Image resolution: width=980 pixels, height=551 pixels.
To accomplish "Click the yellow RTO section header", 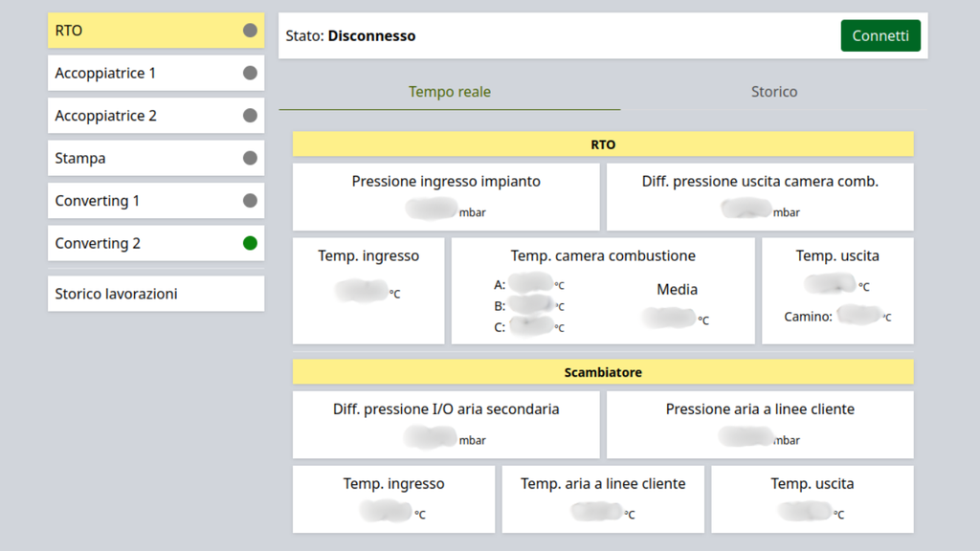I will tap(603, 144).
